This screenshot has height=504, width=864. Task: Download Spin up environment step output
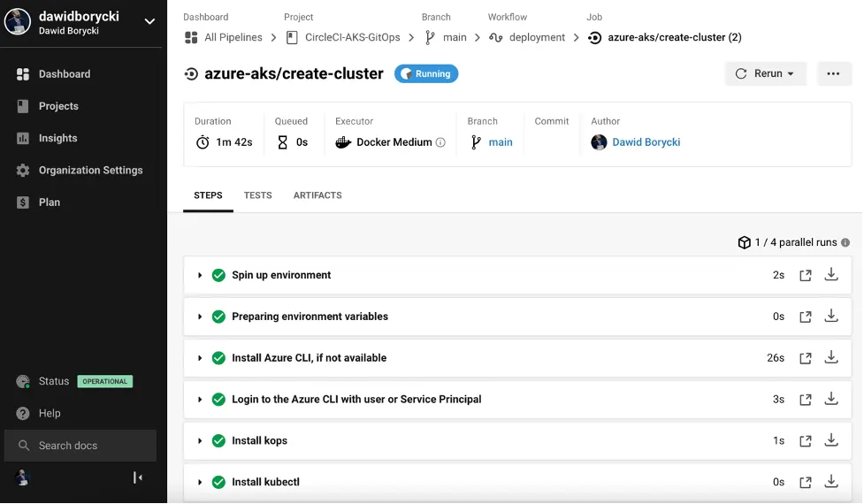point(831,274)
